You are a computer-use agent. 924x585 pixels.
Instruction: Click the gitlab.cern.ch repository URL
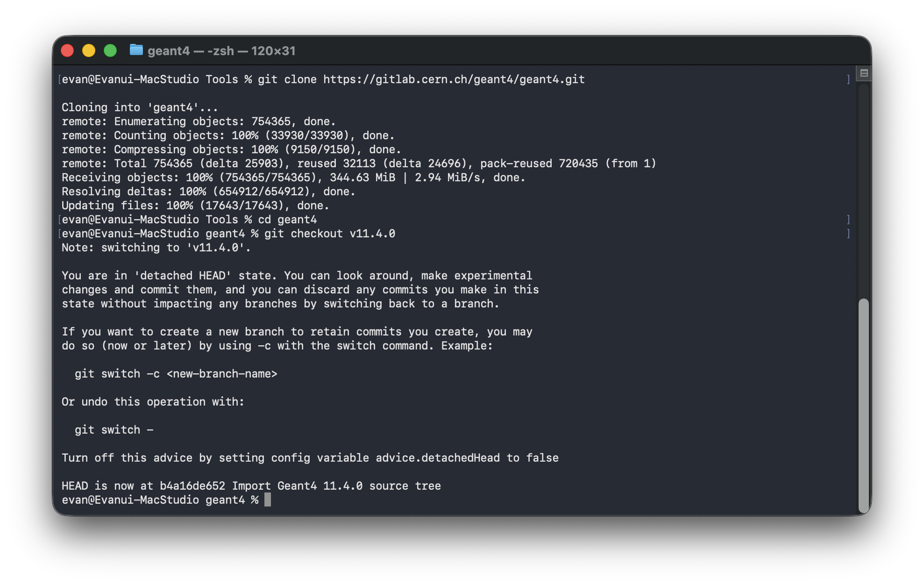click(x=454, y=79)
